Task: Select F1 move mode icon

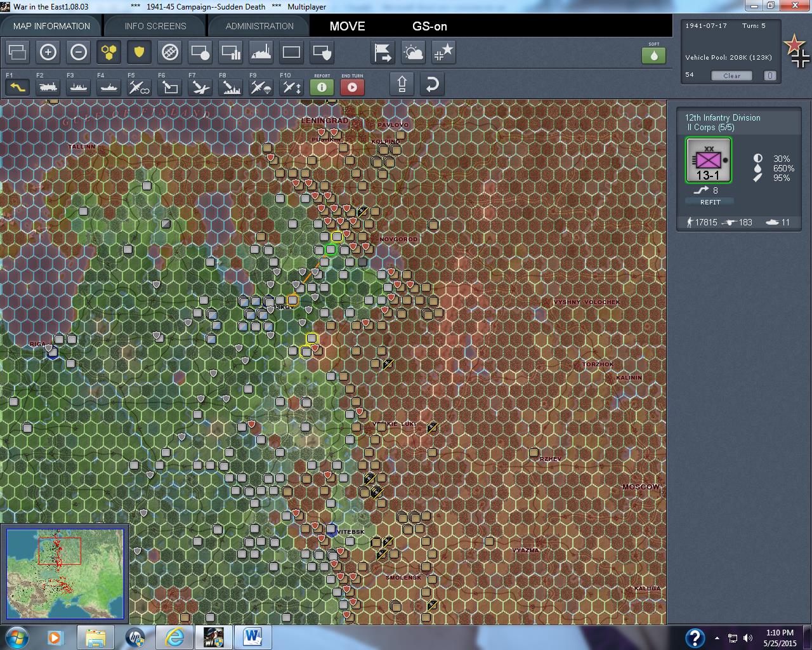Action: click(x=17, y=86)
